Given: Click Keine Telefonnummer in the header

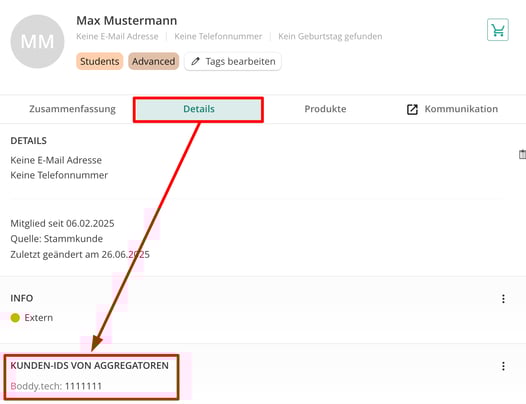Looking at the screenshot, I should point(218,36).
